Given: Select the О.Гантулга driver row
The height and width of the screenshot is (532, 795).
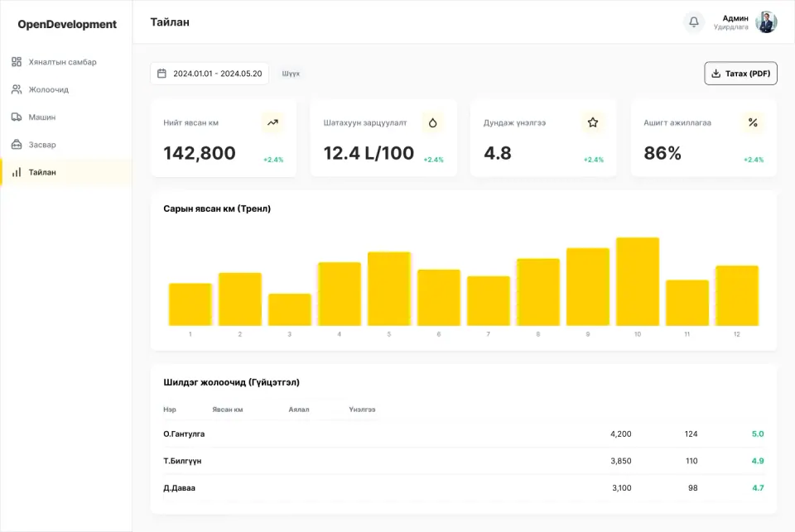Looking at the screenshot, I should pos(464,434).
